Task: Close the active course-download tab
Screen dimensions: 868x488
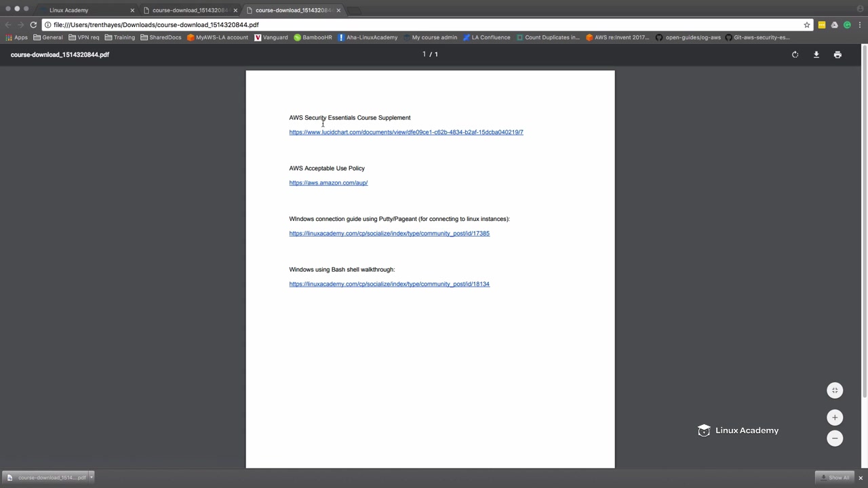Action: [338, 10]
